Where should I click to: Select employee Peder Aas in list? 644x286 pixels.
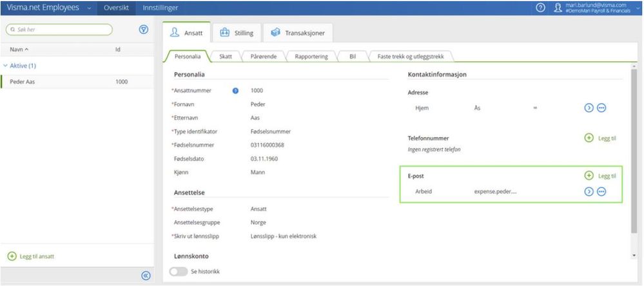(77, 82)
